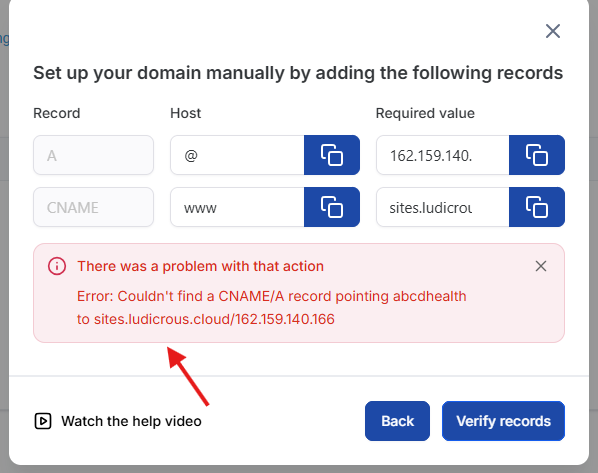Copy the sites.ludicrous CNAME required value

537,207
